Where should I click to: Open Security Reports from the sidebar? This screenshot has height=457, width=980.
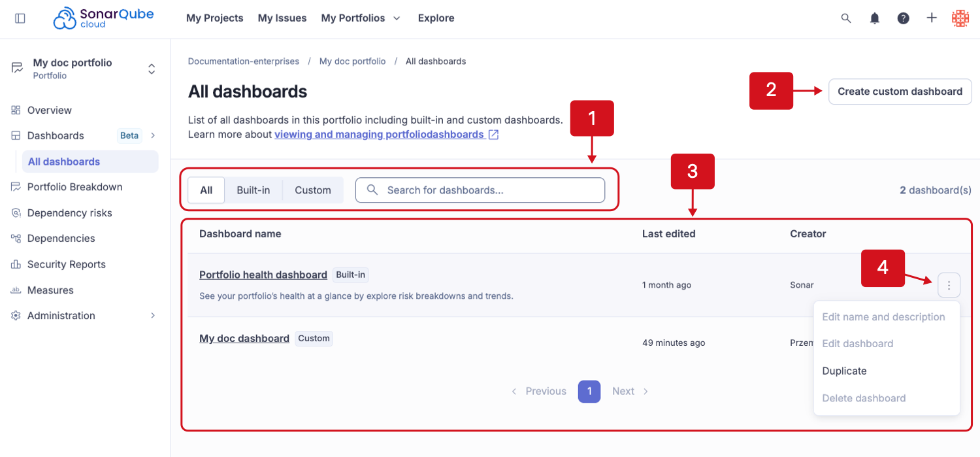(67, 264)
